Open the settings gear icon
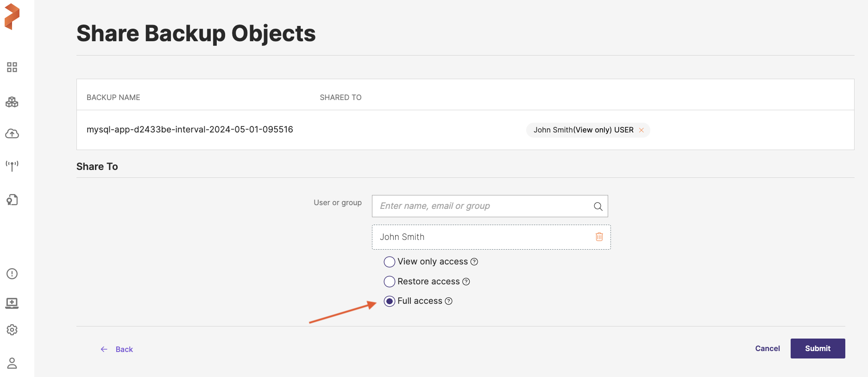 [12, 330]
